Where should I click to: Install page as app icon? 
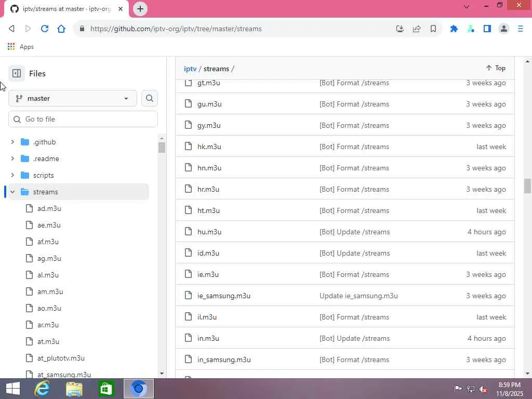point(400,29)
